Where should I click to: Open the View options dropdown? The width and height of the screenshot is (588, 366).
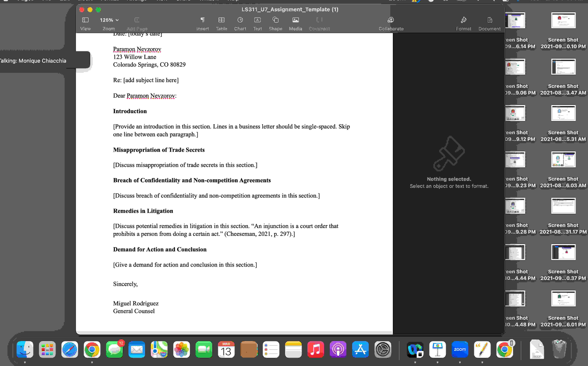[85, 23]
